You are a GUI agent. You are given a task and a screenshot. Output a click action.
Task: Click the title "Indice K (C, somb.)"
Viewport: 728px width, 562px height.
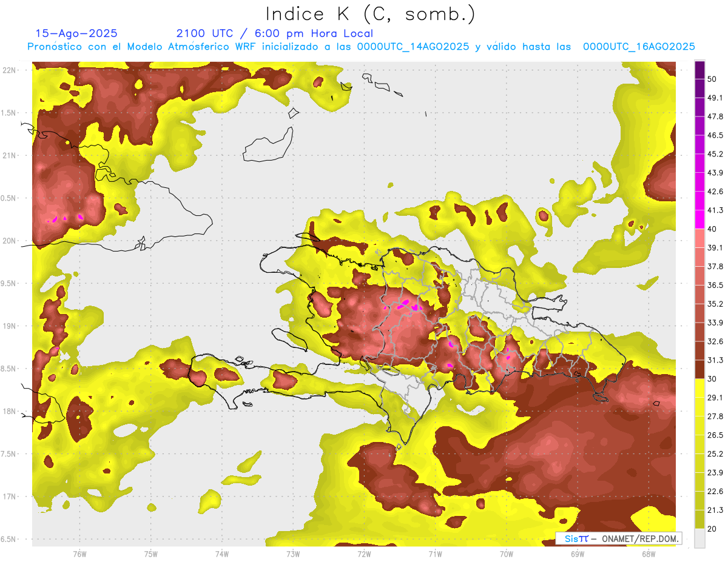click(371, 14)
